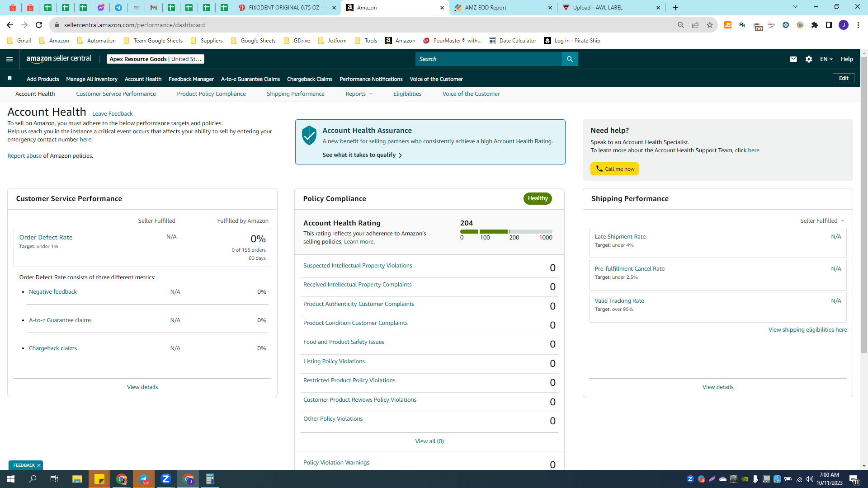Open the Team Google Sheets bookmark folder
The image size is (868, 488).
pos(153,41)
